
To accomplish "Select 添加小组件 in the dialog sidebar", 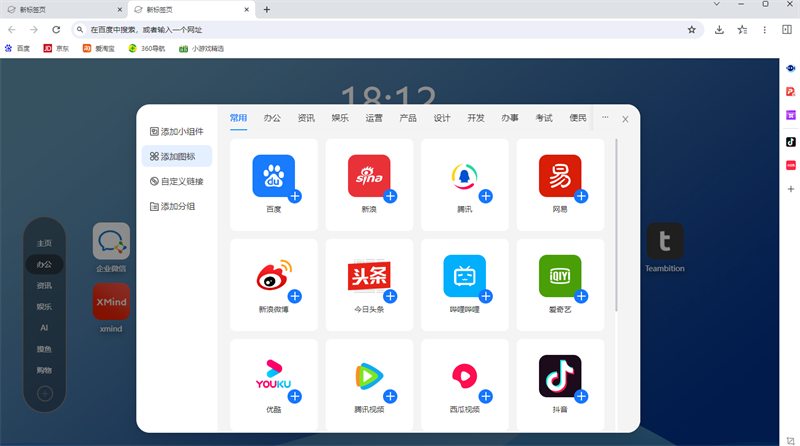I will point(177,132).
